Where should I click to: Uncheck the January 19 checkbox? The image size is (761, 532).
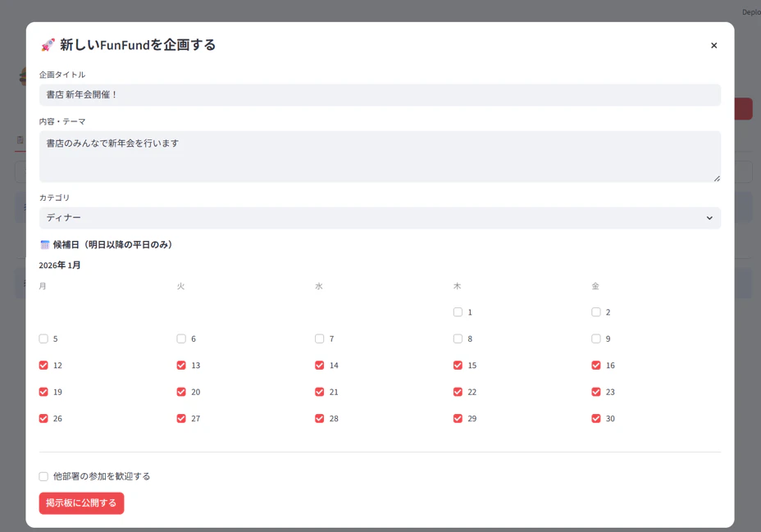point(43,392)
